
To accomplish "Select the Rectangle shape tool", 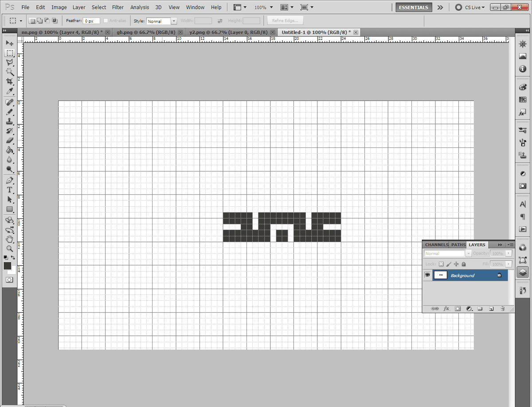I will [9, 209].
